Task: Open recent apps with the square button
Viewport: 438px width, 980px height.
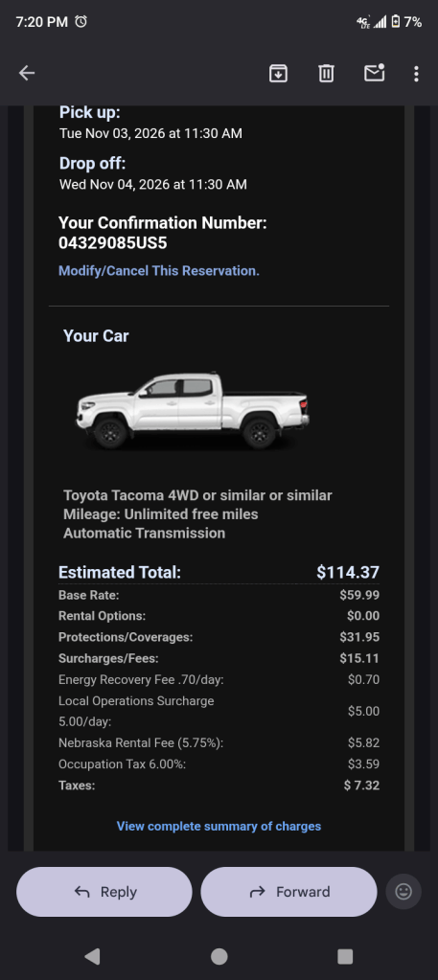Action: [x=345, y=956]
